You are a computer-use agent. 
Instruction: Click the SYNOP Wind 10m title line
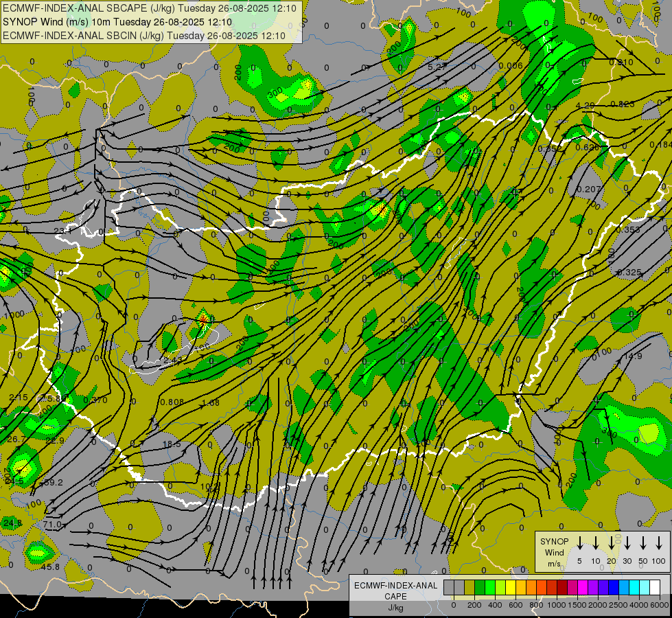117,22
